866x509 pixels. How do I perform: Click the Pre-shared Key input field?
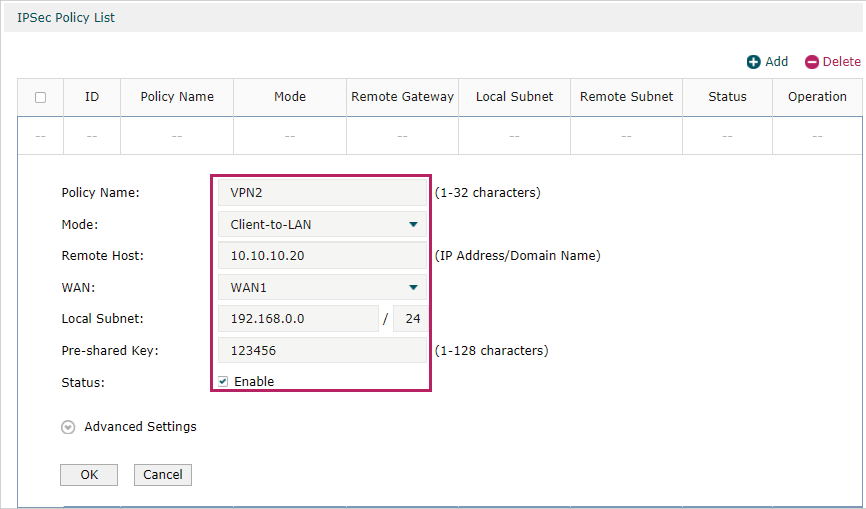tap(322, 351)
